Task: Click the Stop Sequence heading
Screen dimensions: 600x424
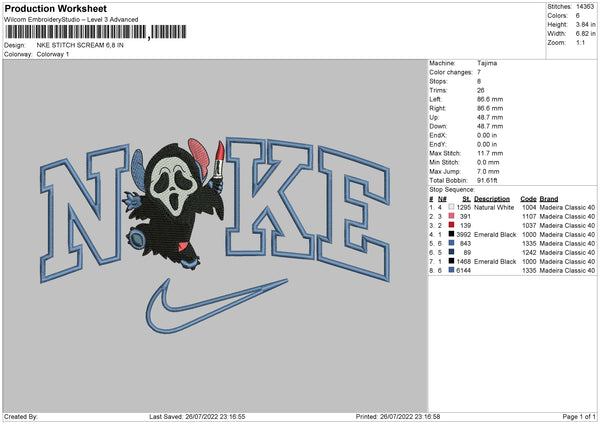Action: [x=452, y=190]
